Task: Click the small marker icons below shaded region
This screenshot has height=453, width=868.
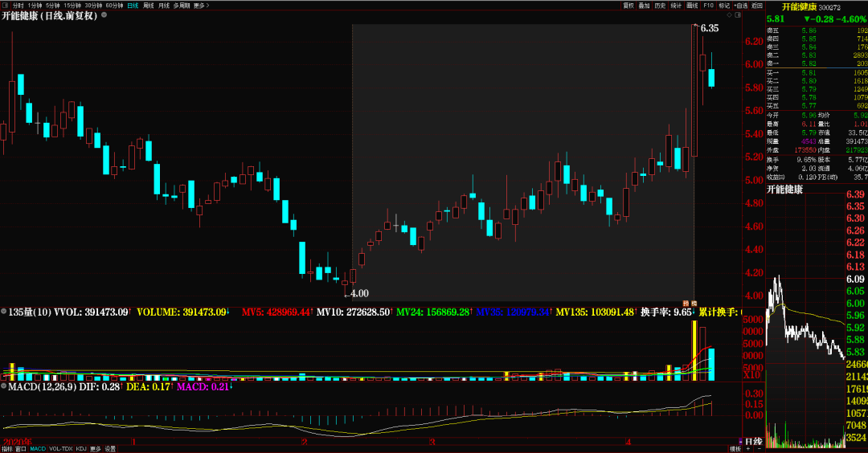Action: point(690,304)
